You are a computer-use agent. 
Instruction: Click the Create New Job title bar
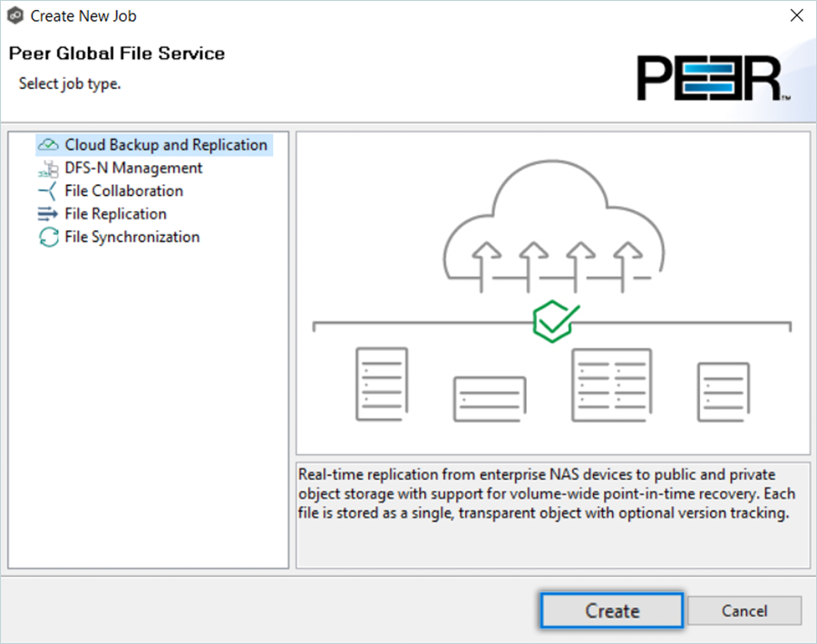(408, 15)
